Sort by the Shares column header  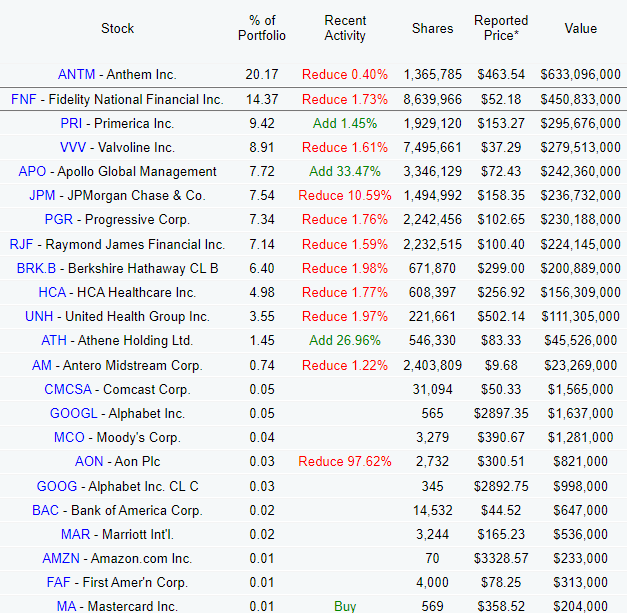click(432, 28)
